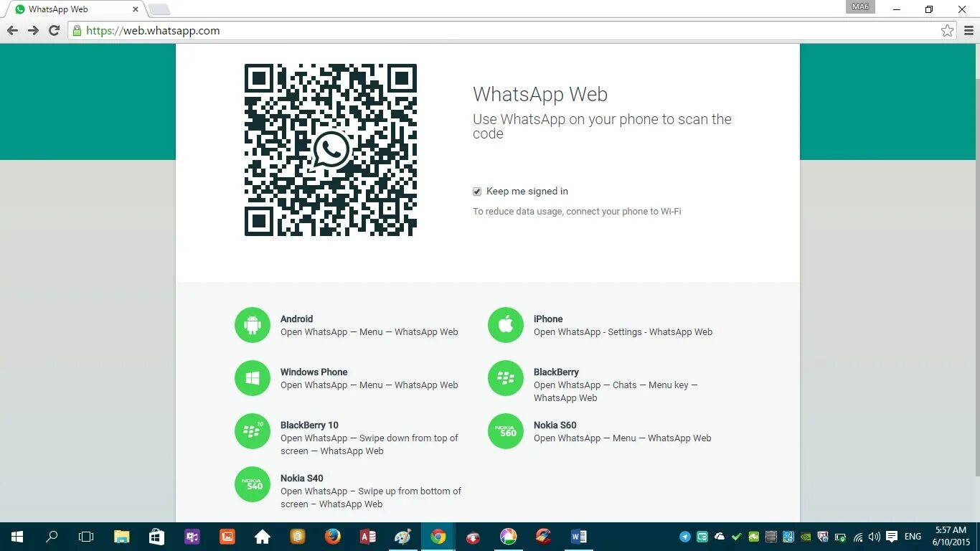Click the Telegram tray icon
Screen dimensions: 980x551
click(685, 537)
